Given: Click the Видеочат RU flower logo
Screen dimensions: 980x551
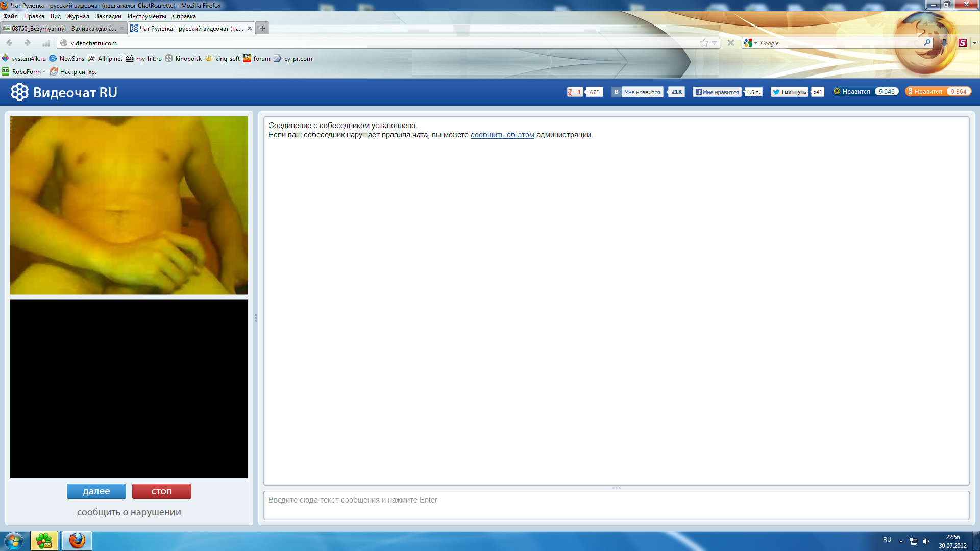Looking at the screenshot, I should coord(19,92).
